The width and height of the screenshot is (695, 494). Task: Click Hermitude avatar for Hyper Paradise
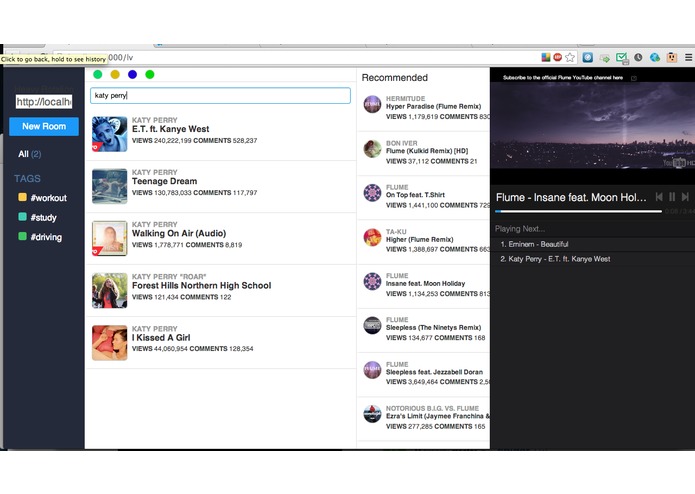pyautogui.click(x=372, y=104)
